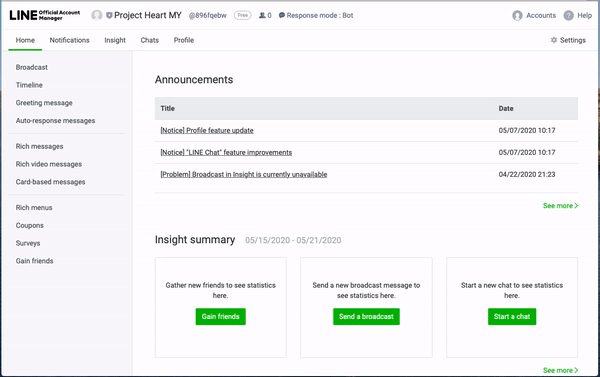Click the shield badge beside Project Heart MY
This screenshot has width=600, height=377.
pyautogui.click(x=109, y=15)
